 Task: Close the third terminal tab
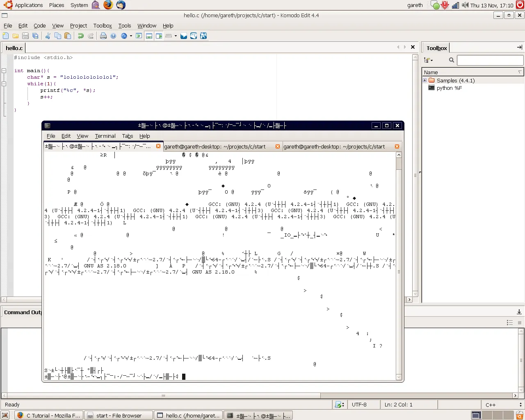[x=397, y=146]
